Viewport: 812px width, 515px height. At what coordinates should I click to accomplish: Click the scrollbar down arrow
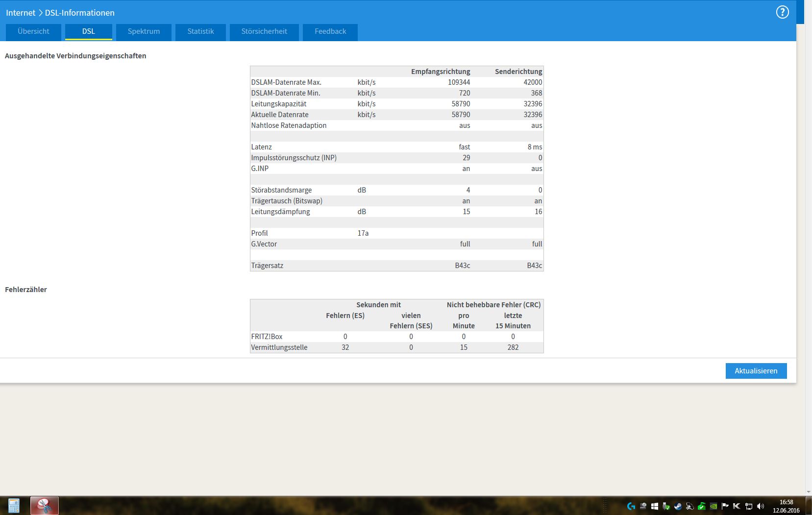[808, 492]
